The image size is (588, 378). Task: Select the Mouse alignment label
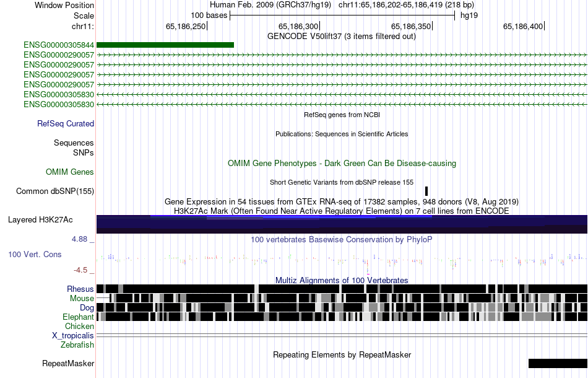[82, 299]
